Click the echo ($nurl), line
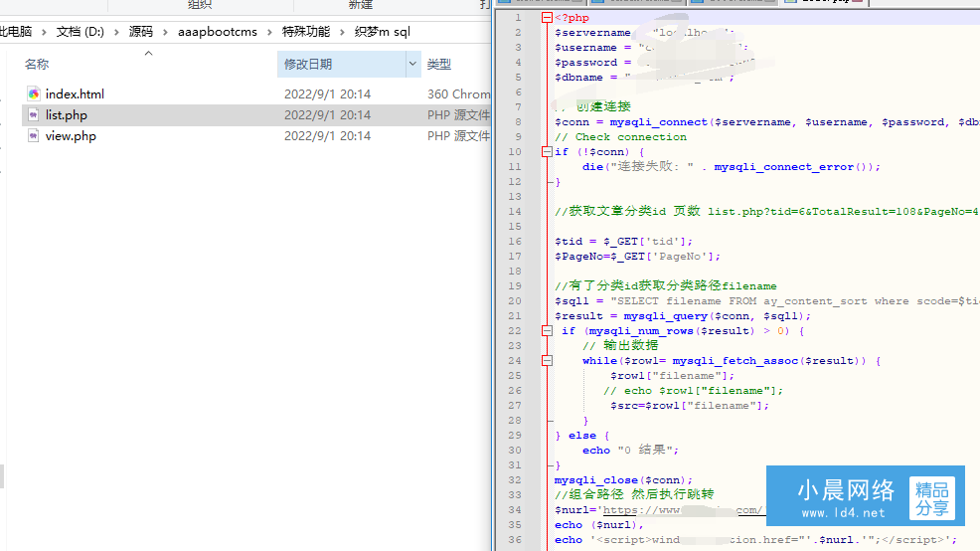The image size is (980, 551). pos(598,525)
